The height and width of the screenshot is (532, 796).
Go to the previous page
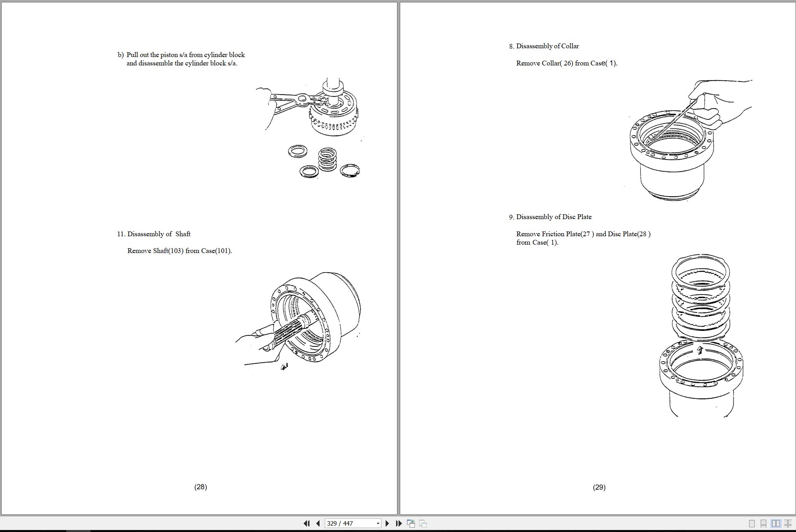pyautogui.click(x=318, y=523)
